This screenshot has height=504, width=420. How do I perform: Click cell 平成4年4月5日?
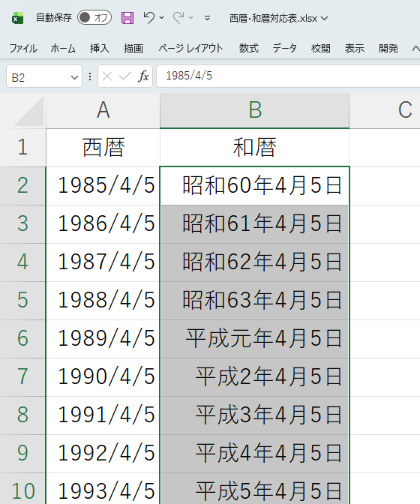click(254, 454)
